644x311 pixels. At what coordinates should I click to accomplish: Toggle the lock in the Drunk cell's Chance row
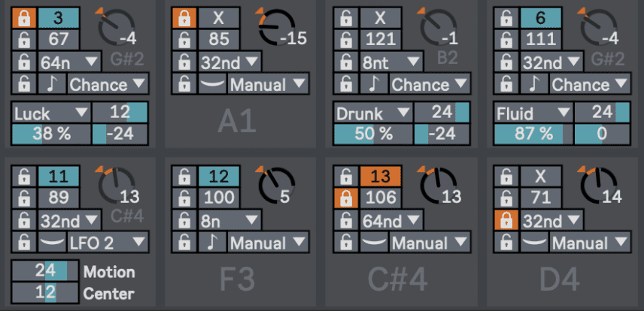(x=346, y=84)
